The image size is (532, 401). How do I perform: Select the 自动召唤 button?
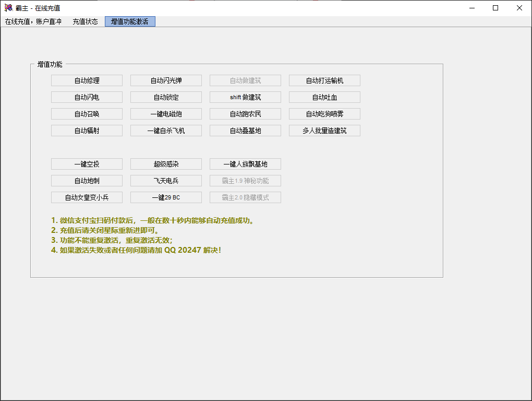[x=87, y=114]
